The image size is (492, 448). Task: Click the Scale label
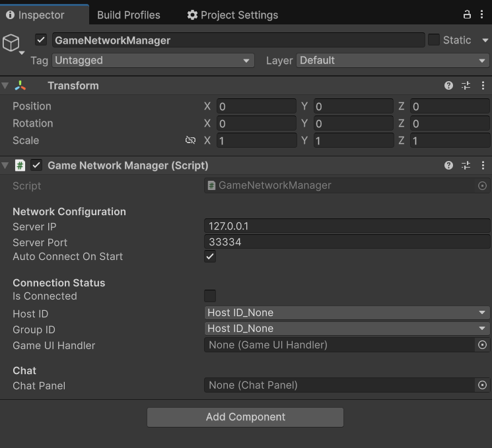pos(26,140)
